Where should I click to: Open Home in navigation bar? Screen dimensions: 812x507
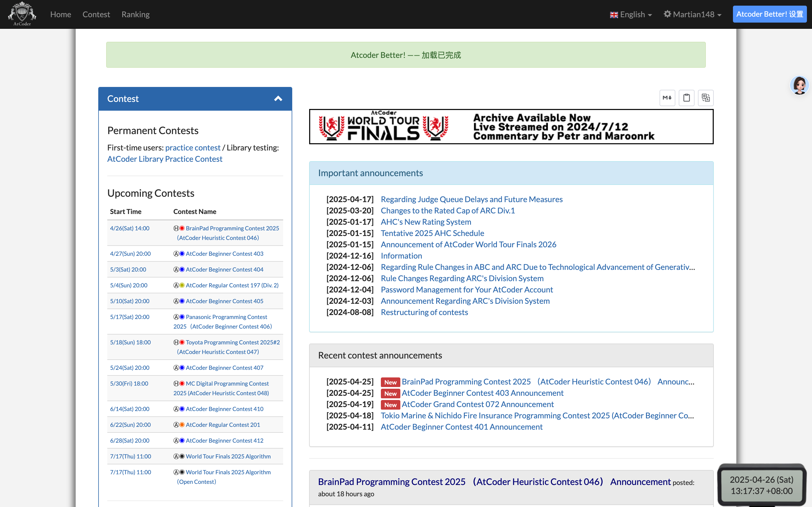[x=61, y=14]
